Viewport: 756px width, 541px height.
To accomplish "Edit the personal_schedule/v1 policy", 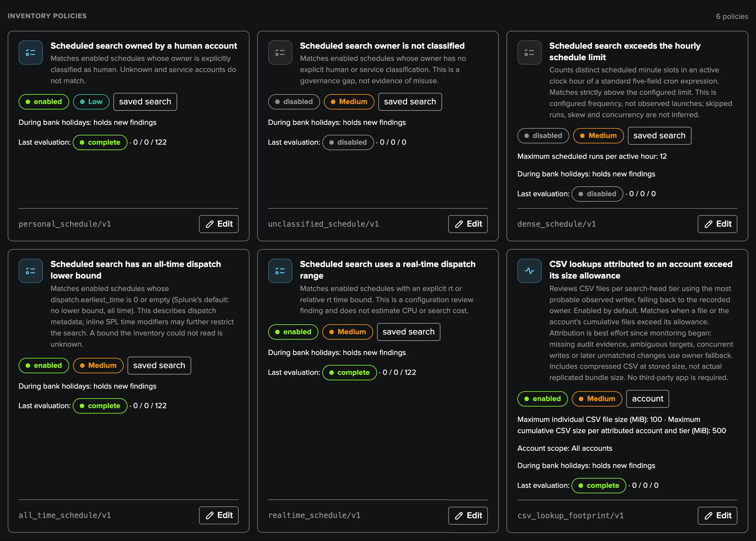I will point(219,224).
